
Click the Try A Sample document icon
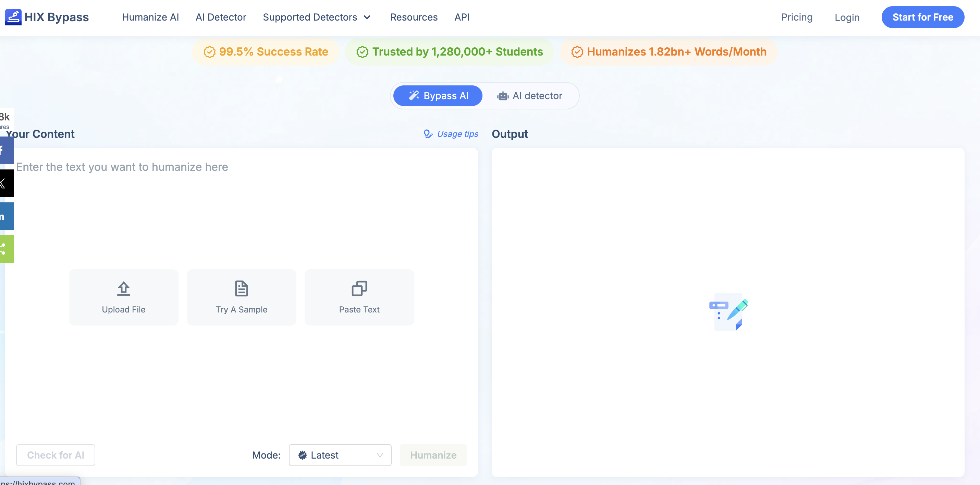(242, 288)
